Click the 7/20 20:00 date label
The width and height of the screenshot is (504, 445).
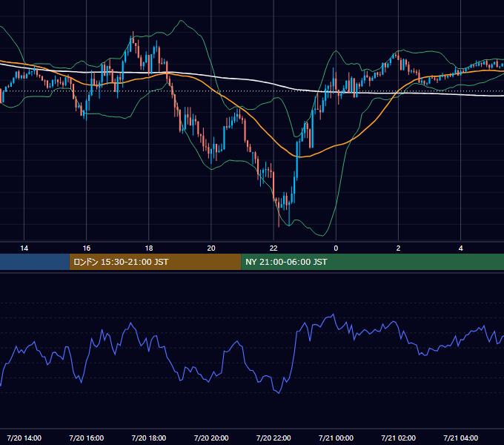point(211,438)
